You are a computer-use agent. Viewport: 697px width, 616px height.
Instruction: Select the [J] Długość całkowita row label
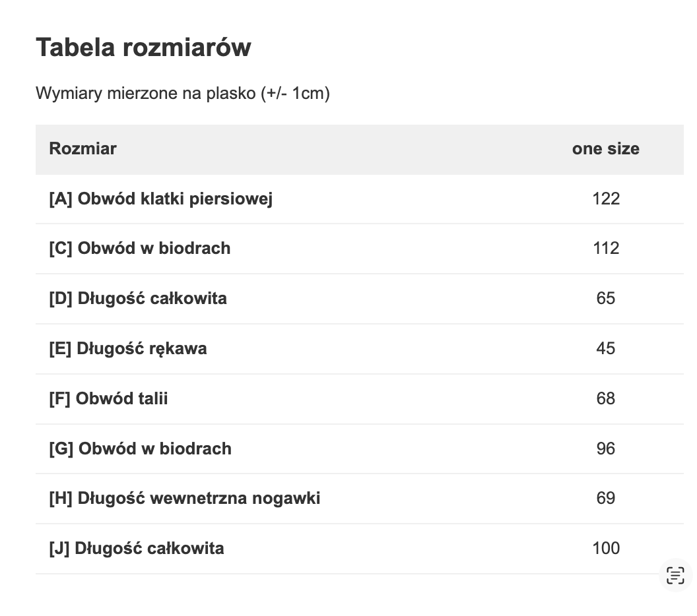click(136, 548)
